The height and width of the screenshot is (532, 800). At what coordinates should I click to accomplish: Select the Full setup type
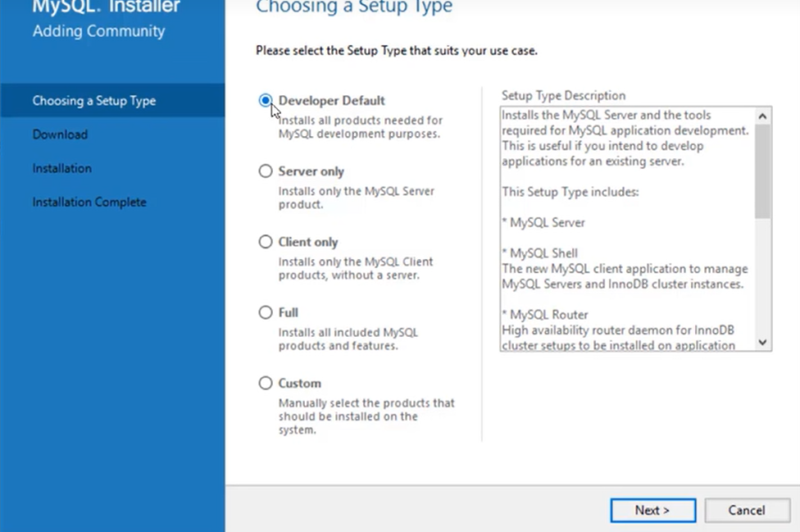click(266, 312)
